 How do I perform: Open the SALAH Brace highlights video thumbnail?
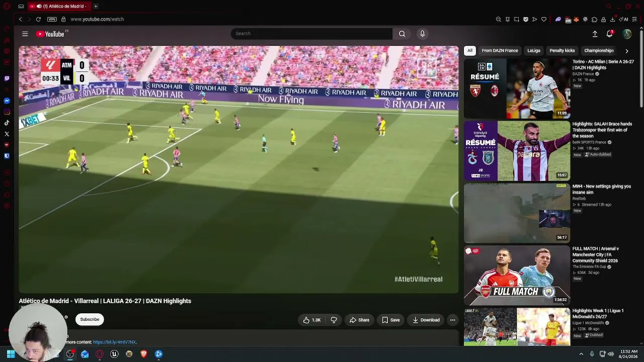[517, 151]
